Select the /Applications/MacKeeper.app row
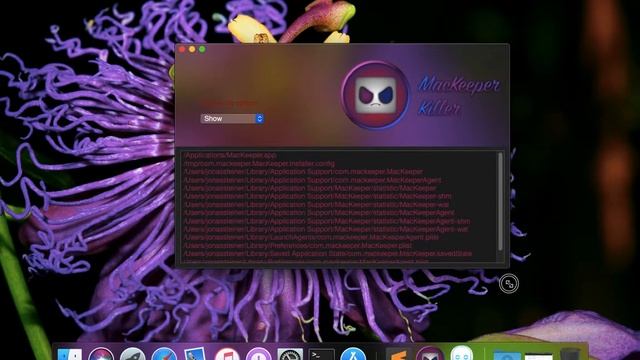Image resolution: width=640 pixels, height=360 pixels. (x=230, y=155)
